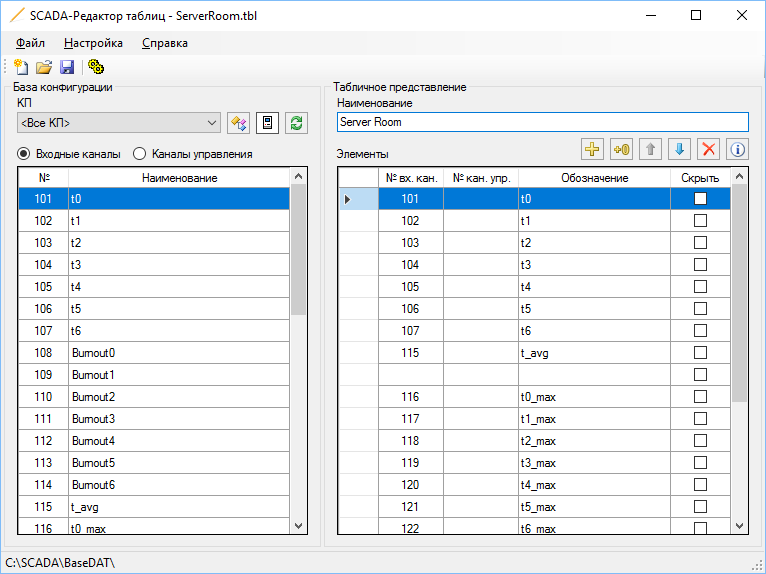
Task: Open the Файл menu
Action: (x=31, y=43)
